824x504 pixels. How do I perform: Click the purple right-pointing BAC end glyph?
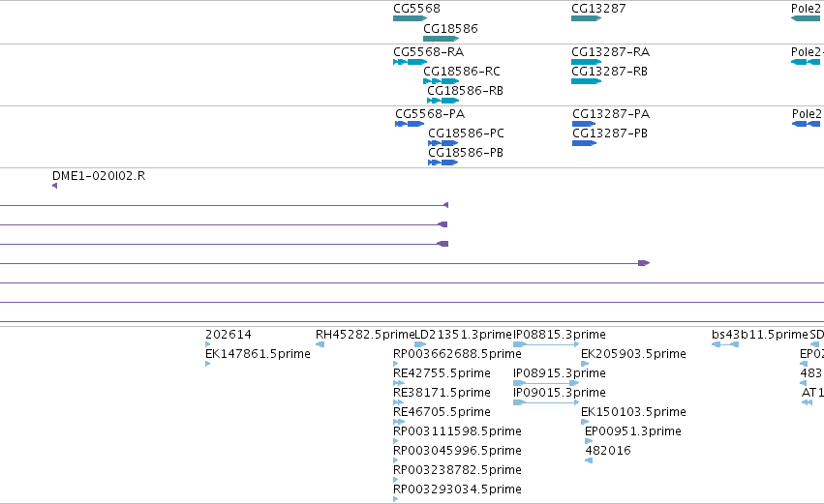644,263
